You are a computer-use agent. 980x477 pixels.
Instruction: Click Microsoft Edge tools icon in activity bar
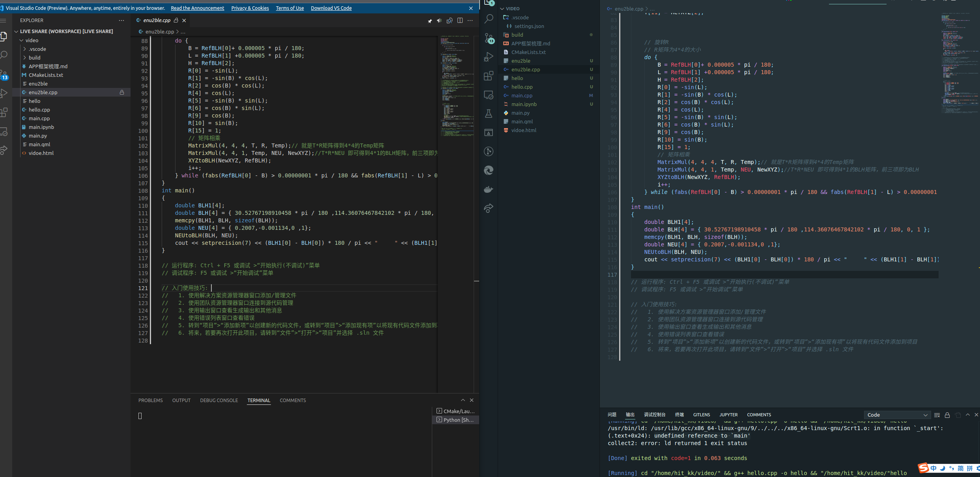coord(489,170)
